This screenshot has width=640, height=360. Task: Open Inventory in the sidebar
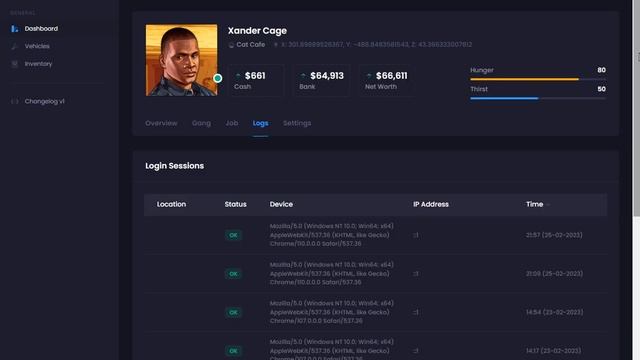38,64
